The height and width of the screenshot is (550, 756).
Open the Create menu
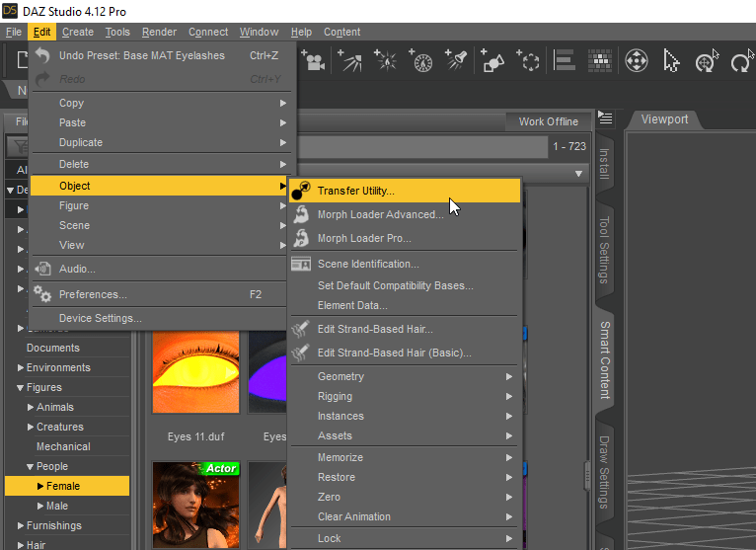[x=78, y=32]
